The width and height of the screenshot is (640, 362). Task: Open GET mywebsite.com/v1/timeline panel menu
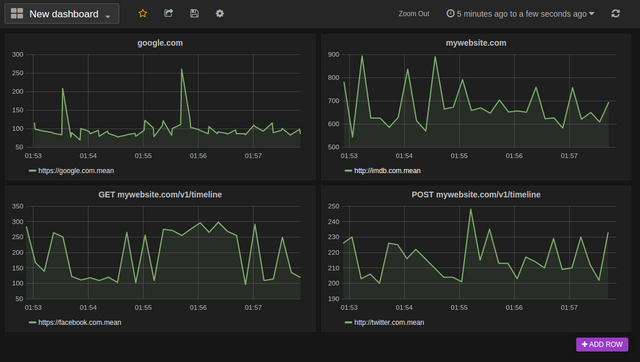pos(160,195)
